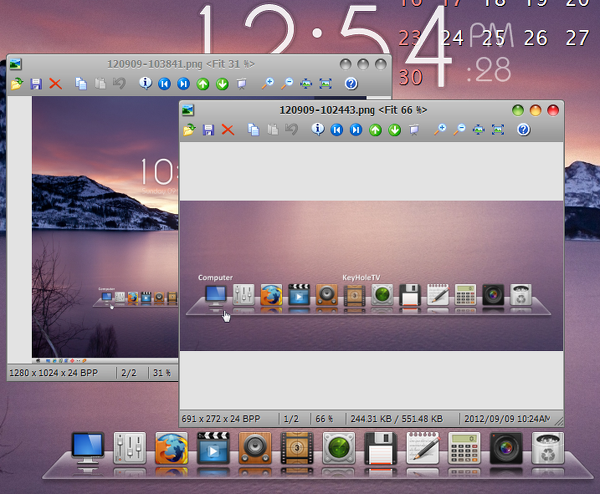Save image in the front 120909-102443 window
The image size is (600, 494).
click(x=208, y=129)
